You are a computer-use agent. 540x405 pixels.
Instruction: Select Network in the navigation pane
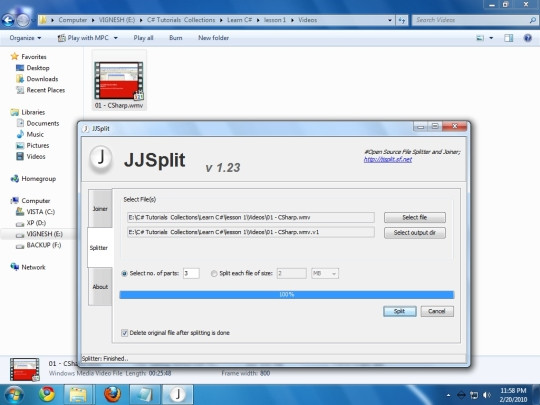tap(33, 267)
